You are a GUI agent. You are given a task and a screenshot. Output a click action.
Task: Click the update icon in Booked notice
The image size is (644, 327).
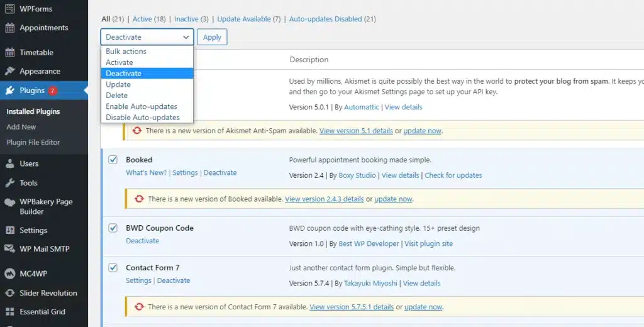[139, 199]
